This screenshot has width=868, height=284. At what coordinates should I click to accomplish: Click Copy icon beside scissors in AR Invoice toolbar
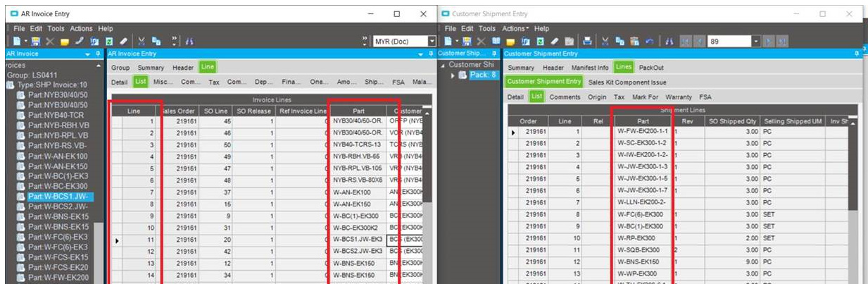156,41
